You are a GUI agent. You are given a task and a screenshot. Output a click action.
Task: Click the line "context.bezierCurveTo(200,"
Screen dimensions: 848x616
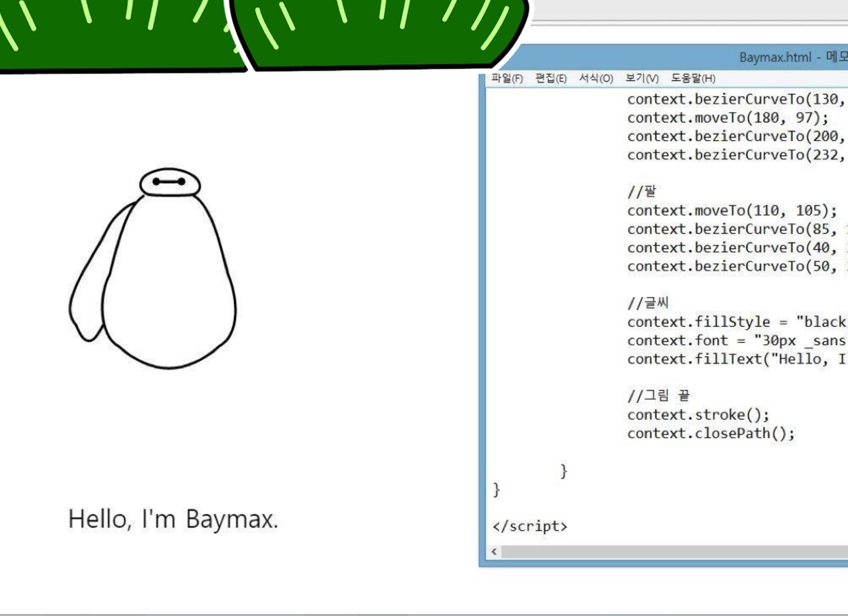click(736, 136)
